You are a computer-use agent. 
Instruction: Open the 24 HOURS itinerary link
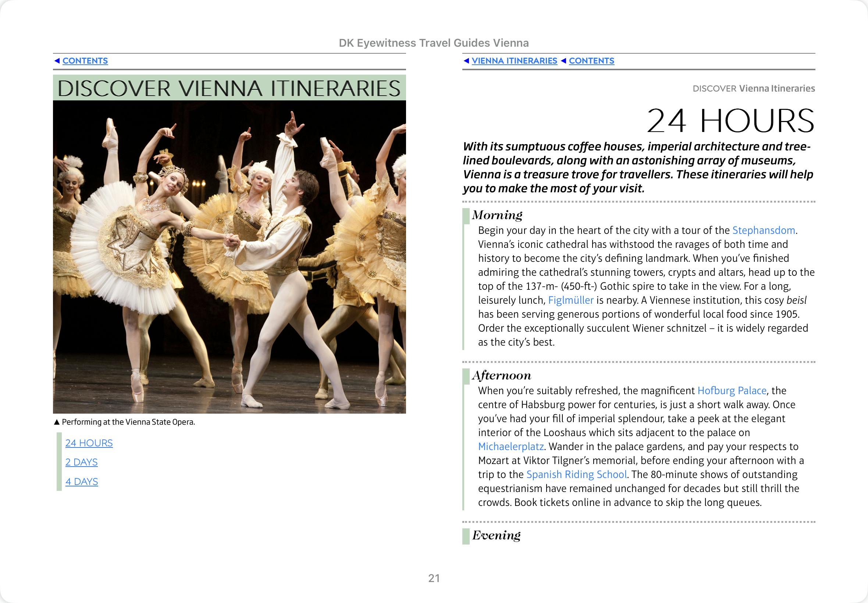[x=89, y=443]
